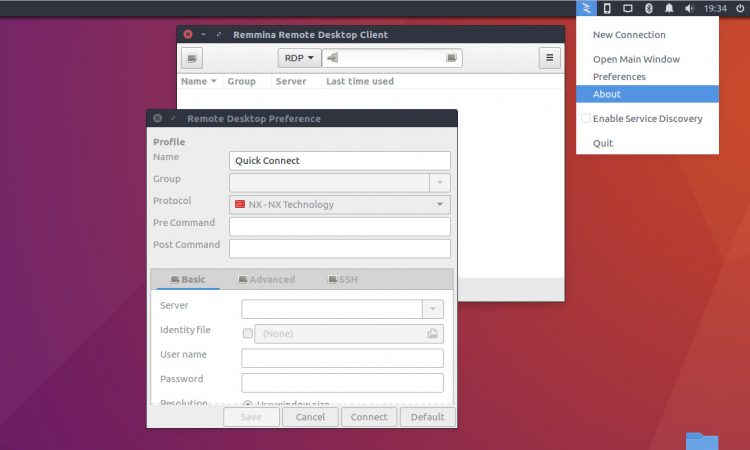Click the Connect button
The image size is (750, 450).
[369, 417]
